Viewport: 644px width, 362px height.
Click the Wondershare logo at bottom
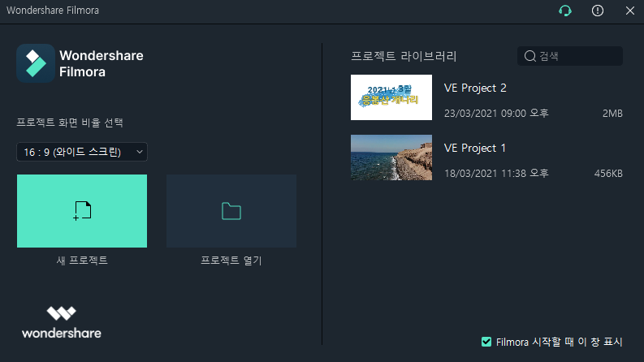click(x=62, y=322)
